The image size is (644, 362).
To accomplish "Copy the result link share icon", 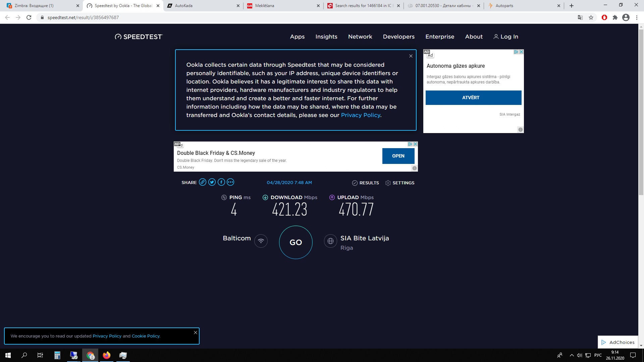I will (202, 182).
